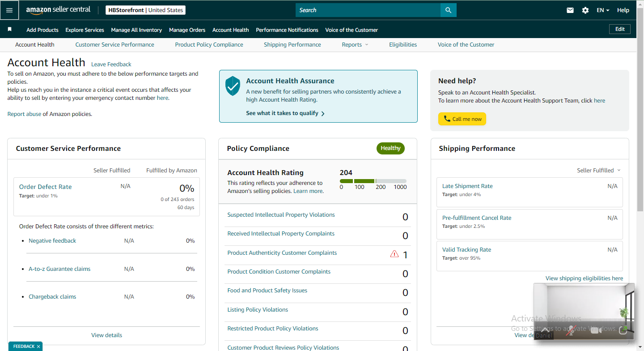Open the Chargeback claims link
Screen dimensions: 644x351
(52, 297)
